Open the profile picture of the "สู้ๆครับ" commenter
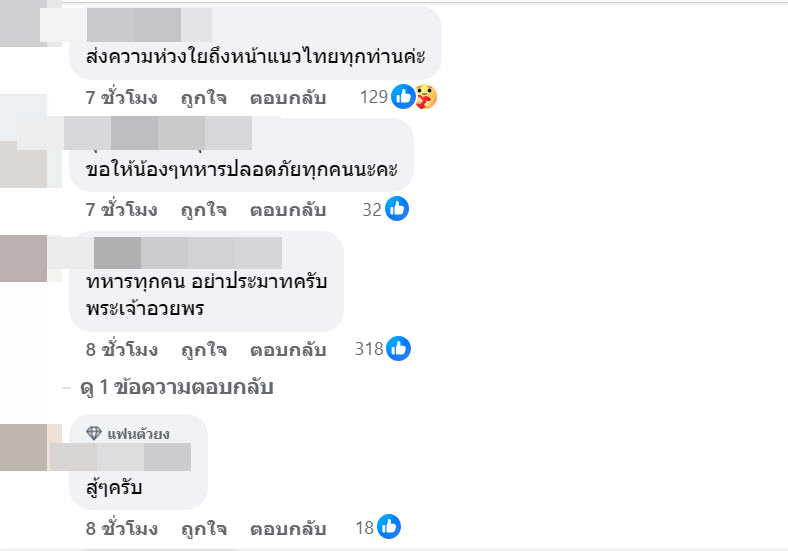 (x=23, y=447)
